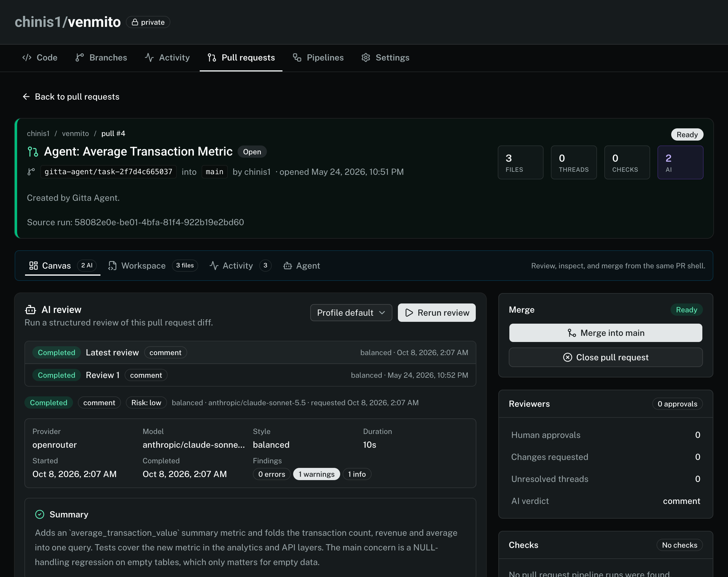Select the Workspace tab with 3 files

153,266
